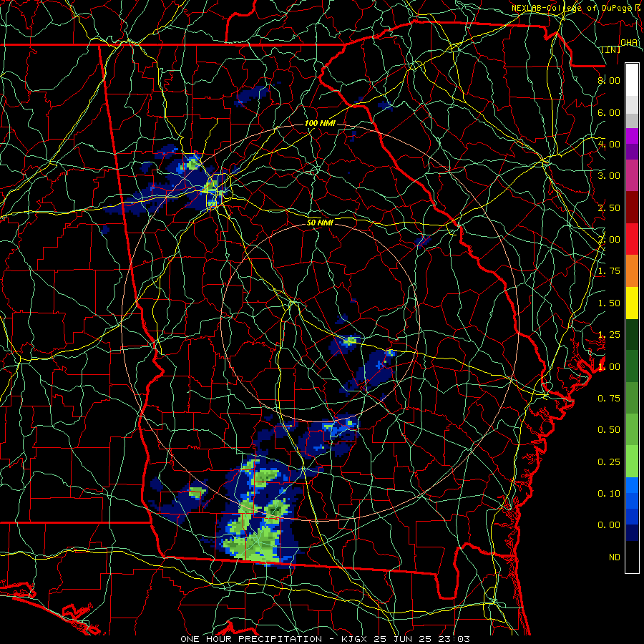Select the lightest green swatch beside 0.25
Screen dimensions: 644x644
click(x=632, y=462)
